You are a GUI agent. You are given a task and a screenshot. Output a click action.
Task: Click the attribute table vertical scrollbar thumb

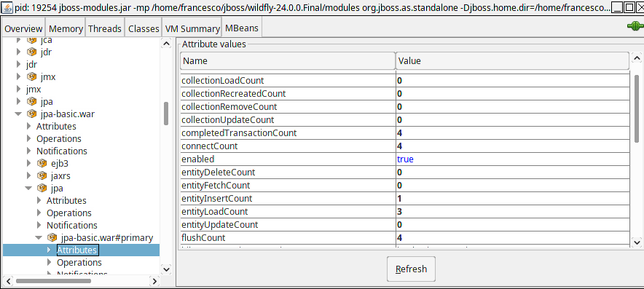(637, 108)
